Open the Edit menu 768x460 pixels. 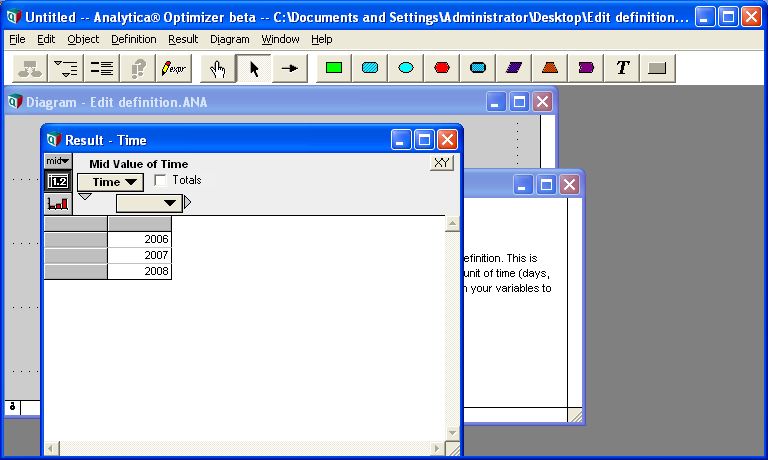pos(46,39)
